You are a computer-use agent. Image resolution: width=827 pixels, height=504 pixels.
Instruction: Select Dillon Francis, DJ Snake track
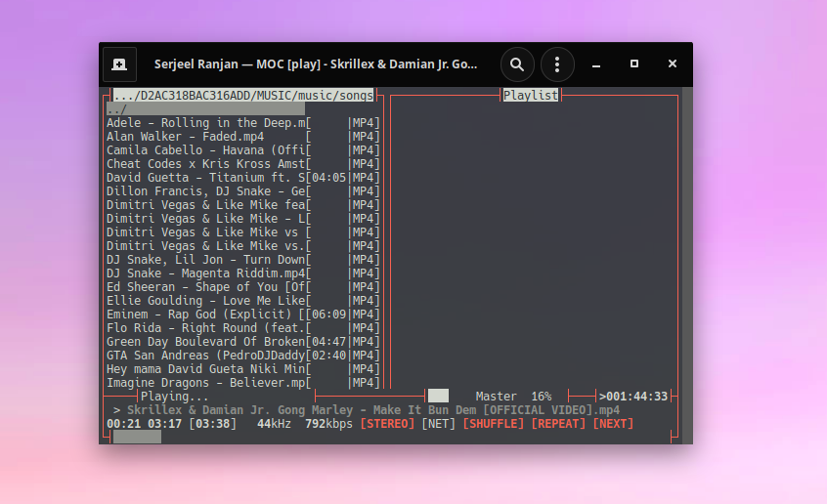click(242, 191)
